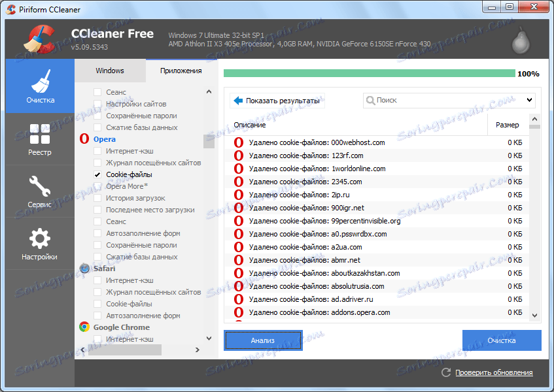Click the applications list scroll up arrow
The image size is (554, 392).
click(x=209, y=91)
